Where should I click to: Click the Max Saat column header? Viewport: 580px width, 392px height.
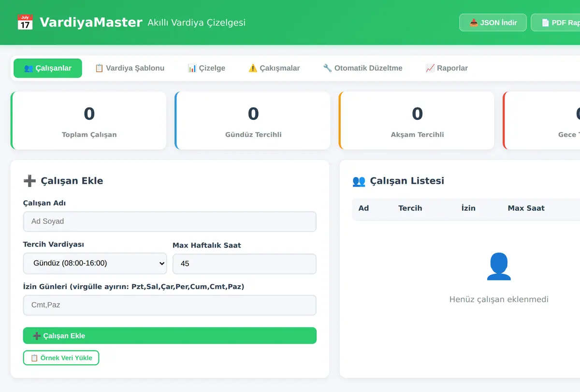[526, 208]
